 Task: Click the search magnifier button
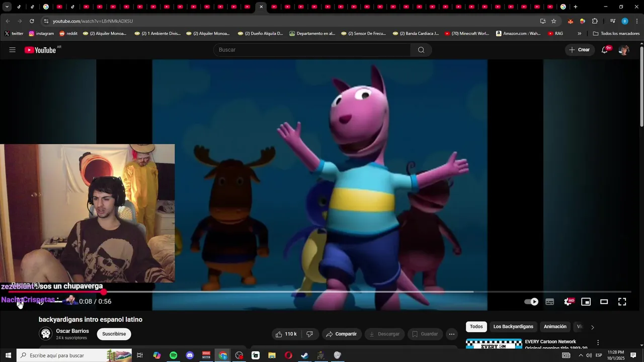tap(421, 50)
